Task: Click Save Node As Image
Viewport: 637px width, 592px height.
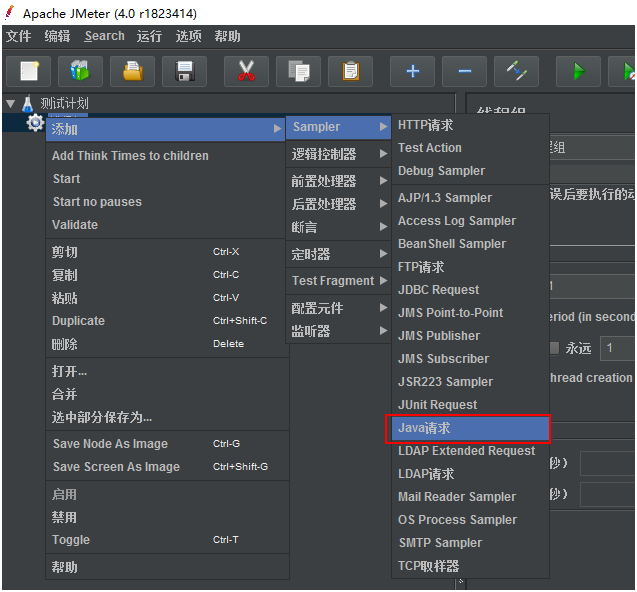Action: [165, 444]
